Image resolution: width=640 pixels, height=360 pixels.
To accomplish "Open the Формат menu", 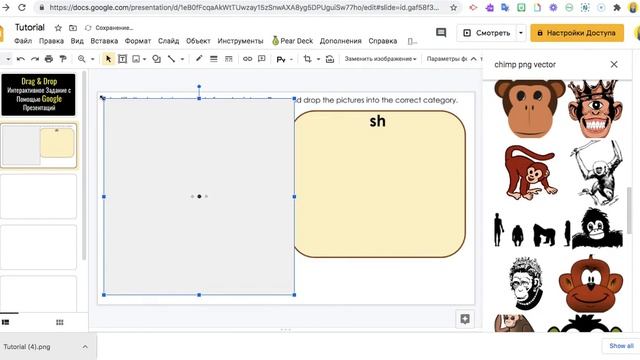I will click(x=138, y=41).
